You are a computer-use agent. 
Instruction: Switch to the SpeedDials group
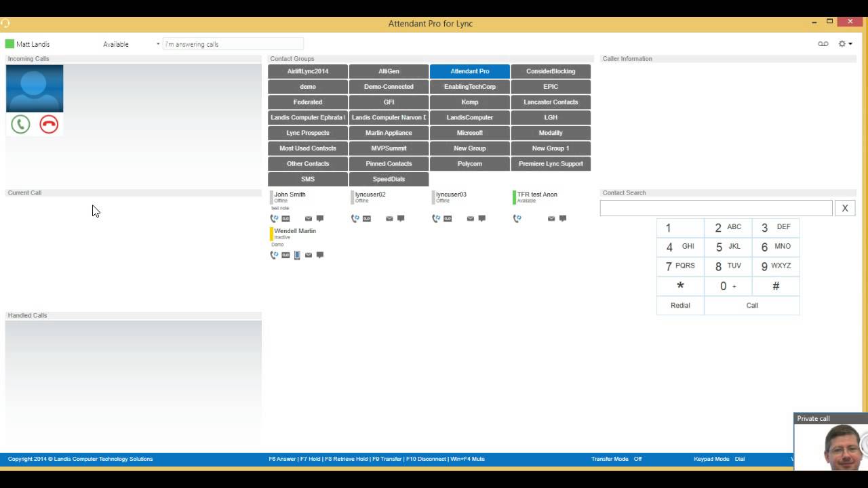point(389,179)
